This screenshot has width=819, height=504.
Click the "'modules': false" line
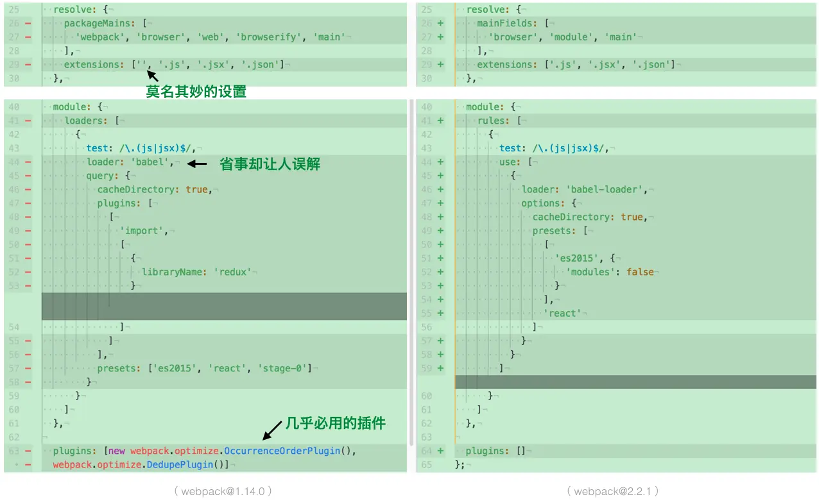[610, 272]
